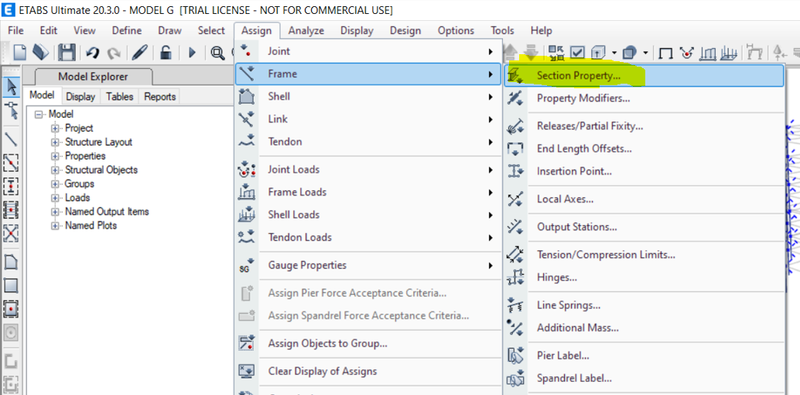Expand the Loads tree node
The width and height of the screenshot is (800, 395).
coord(55,198)
